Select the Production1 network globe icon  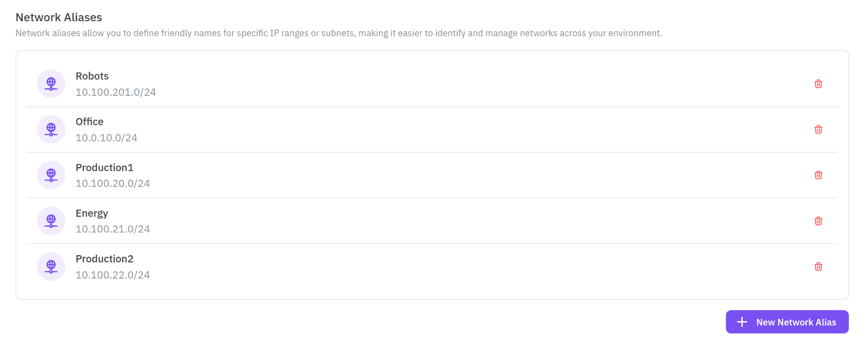[51, 175]
